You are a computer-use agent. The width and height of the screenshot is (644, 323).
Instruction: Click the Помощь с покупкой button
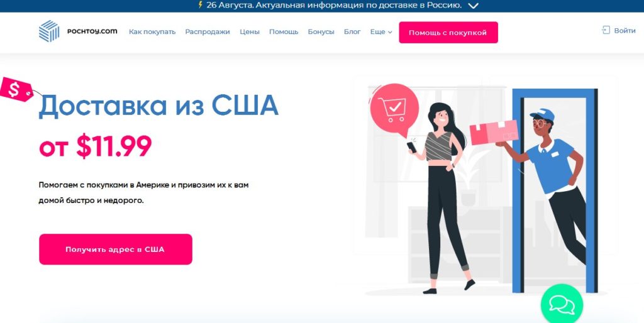pos(448,33)
